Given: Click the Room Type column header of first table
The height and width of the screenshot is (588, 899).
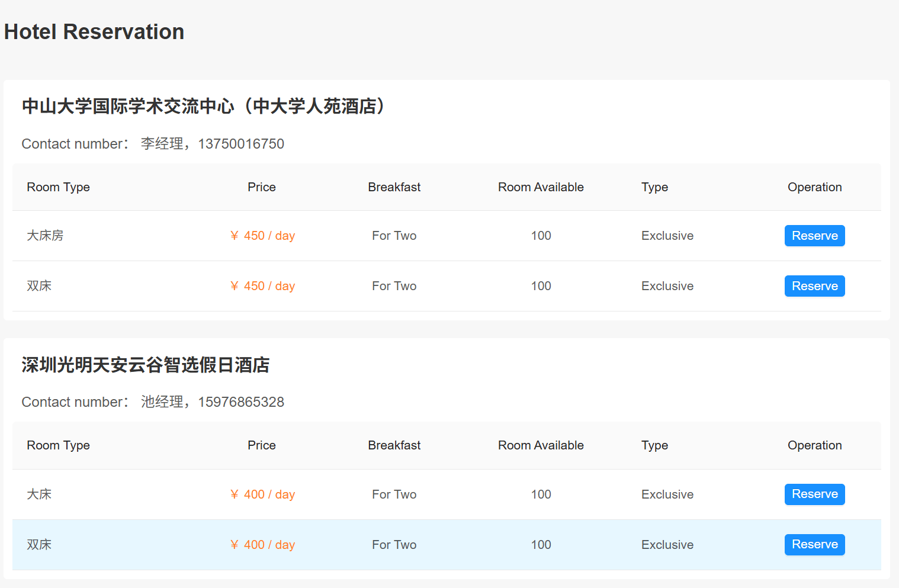Looking at the screenshot, I should point(58,187).
